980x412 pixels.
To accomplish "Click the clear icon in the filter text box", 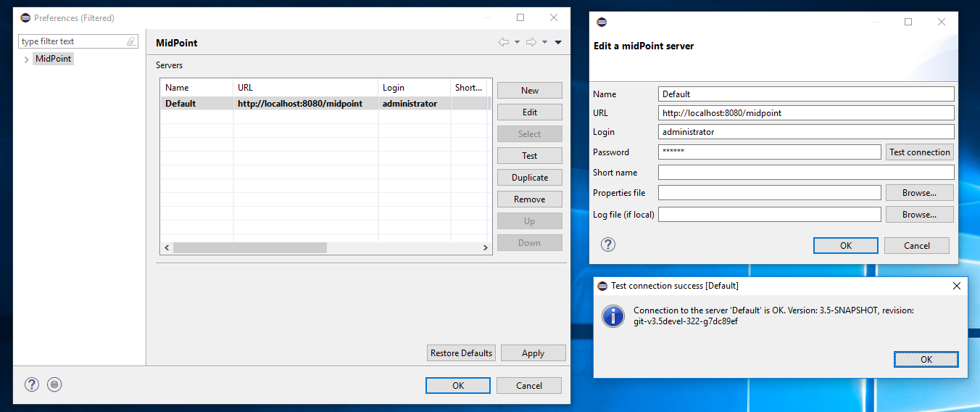I will [x=130, y=42].
